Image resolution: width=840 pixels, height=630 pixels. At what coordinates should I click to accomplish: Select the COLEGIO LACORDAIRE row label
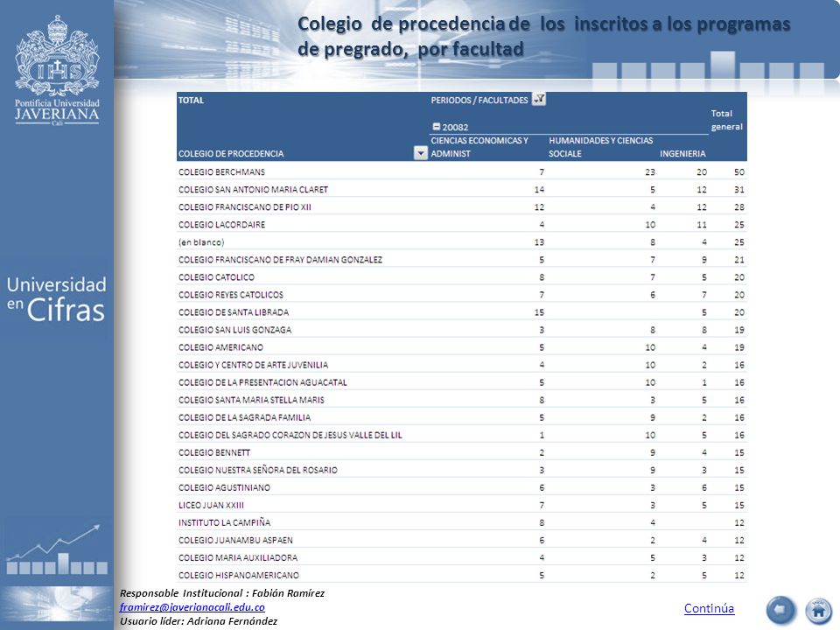pos(221,225)
